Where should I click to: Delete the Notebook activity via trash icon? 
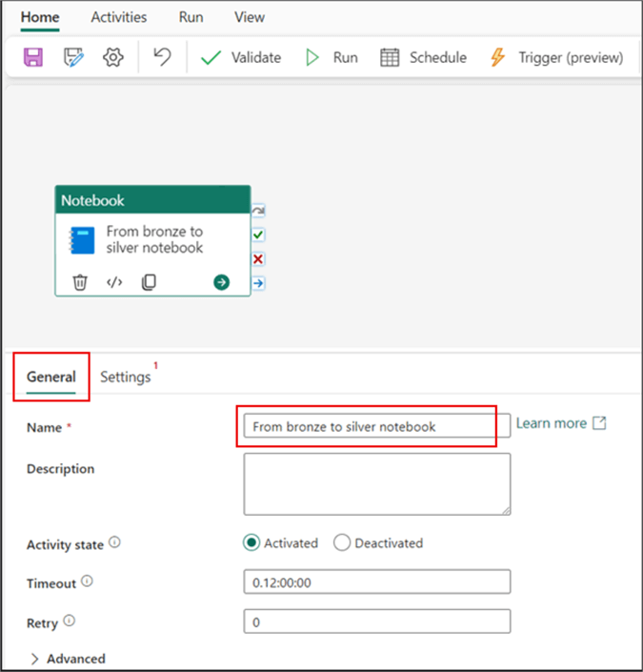pos(81,282)
